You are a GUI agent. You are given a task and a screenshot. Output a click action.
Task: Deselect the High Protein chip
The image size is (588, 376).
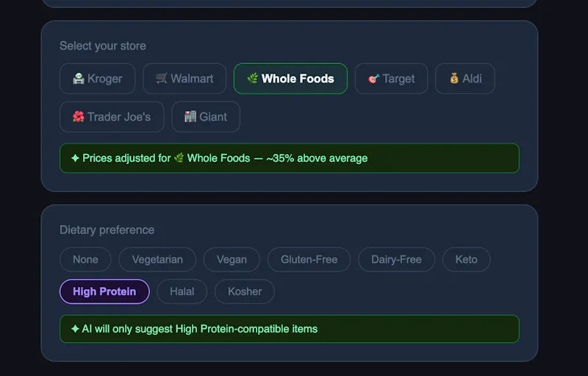tap(104, 291)
